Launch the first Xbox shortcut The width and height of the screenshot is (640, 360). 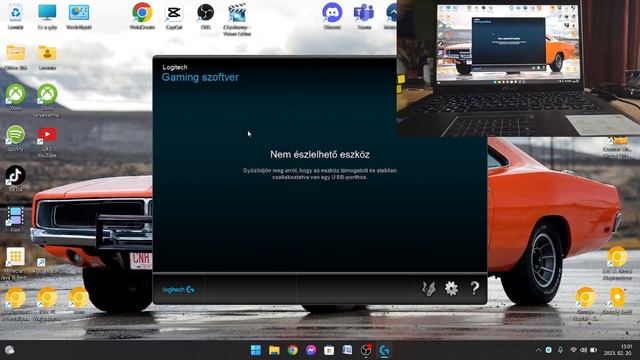click(16, 97)
